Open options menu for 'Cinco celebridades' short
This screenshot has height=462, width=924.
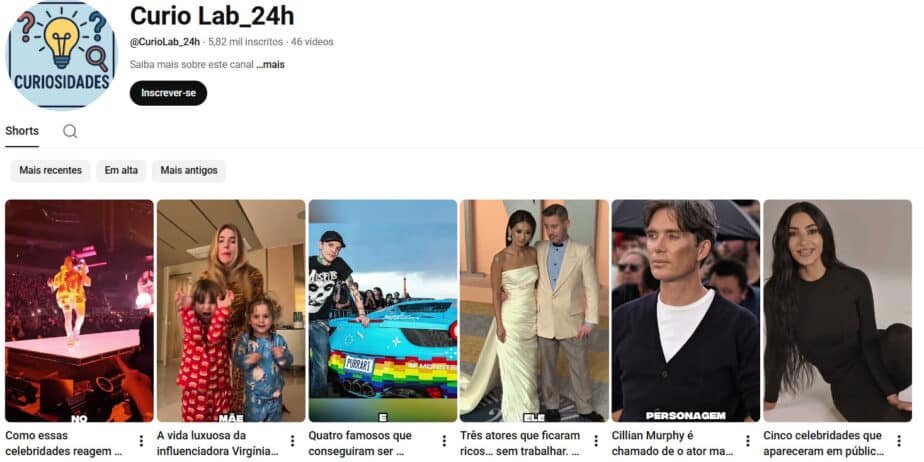[x=899, y=441]
